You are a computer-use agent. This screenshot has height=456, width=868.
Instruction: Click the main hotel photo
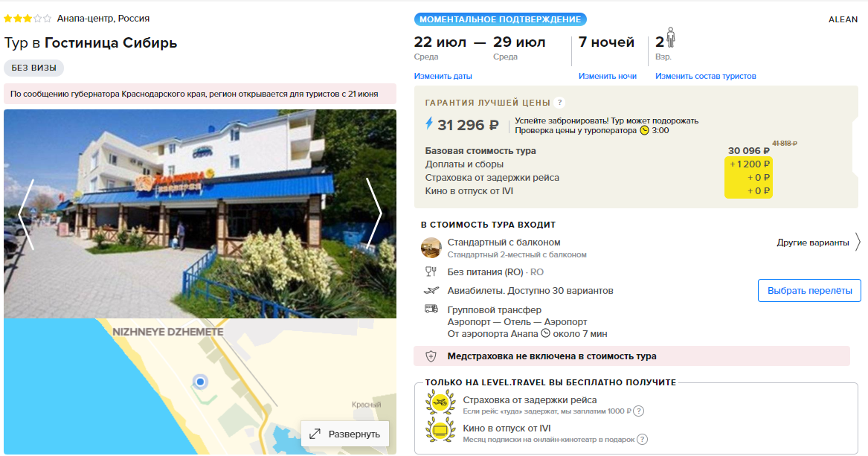click(x=200, y=213)
